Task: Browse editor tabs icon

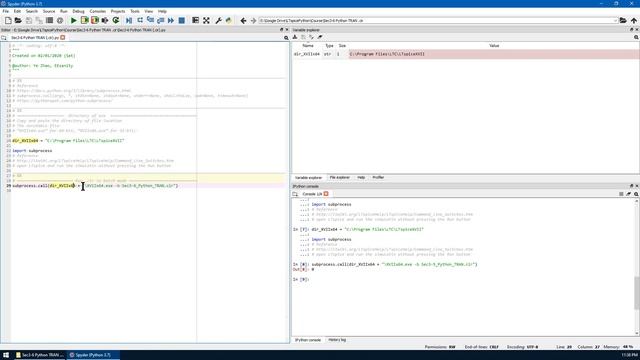Action: 4,38
